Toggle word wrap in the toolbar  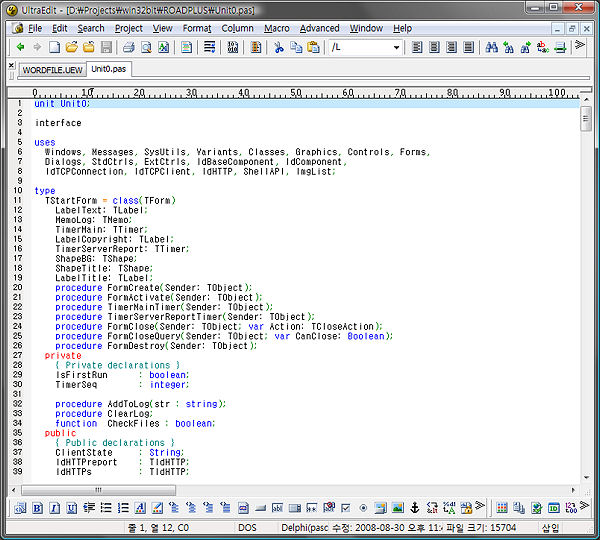(x=210, y=47)
